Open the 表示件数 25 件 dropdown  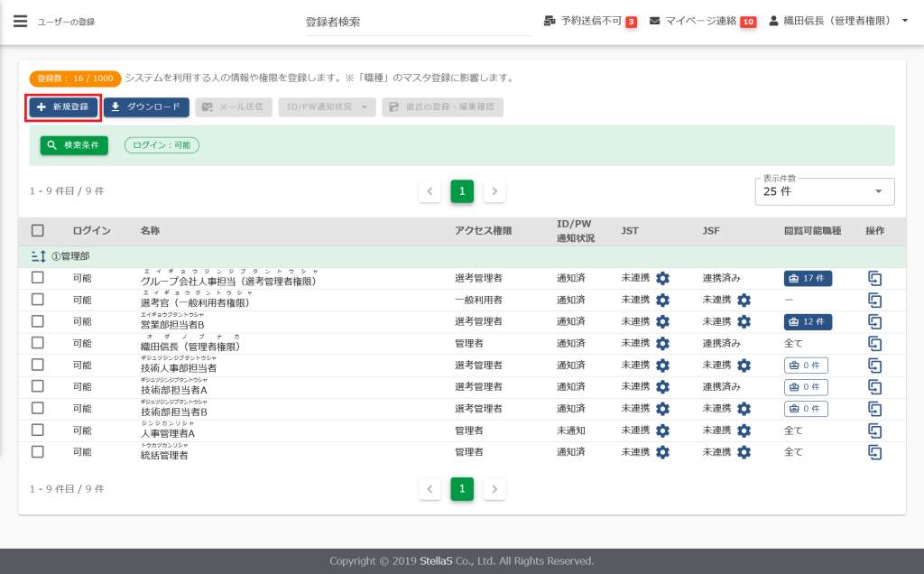[x=824, y=191]
